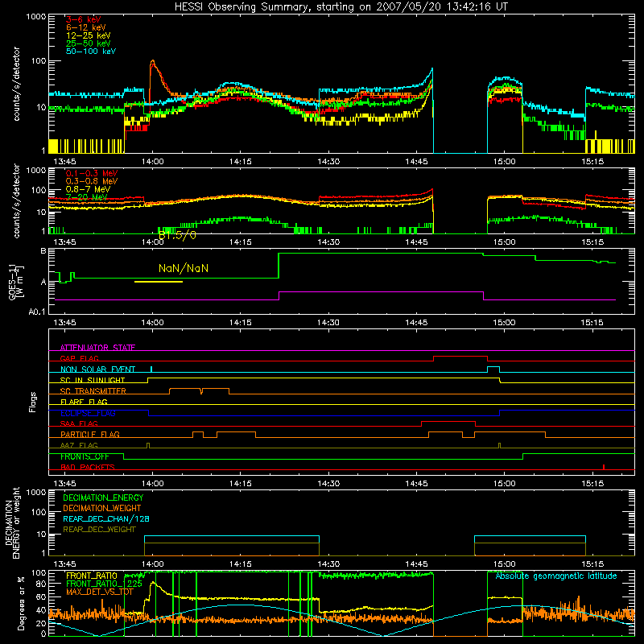
Task: Click the SC_IN_SUNLIGHT flag label
Action: pos(93,380)
